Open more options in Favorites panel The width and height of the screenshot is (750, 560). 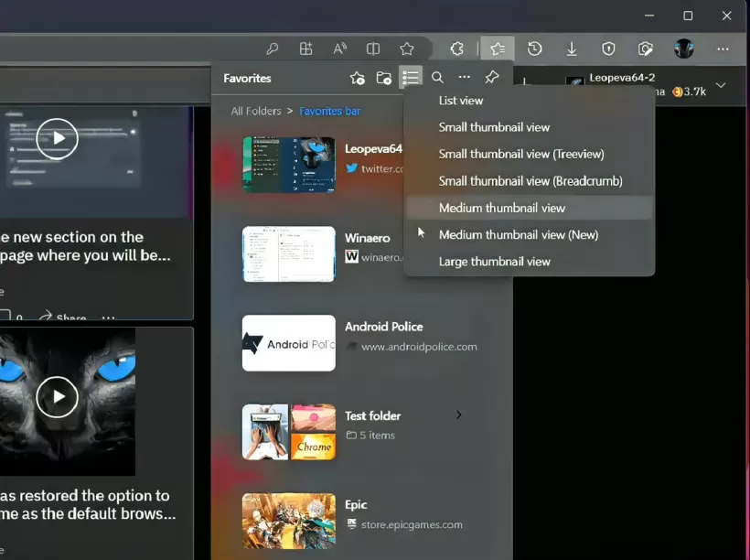(x=464, y=77)
